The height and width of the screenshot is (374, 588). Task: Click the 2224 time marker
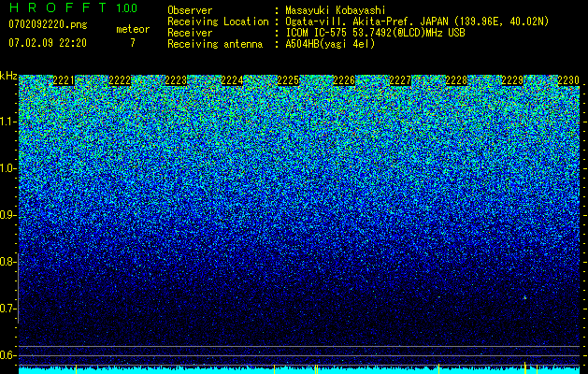[x=232, y=80]
